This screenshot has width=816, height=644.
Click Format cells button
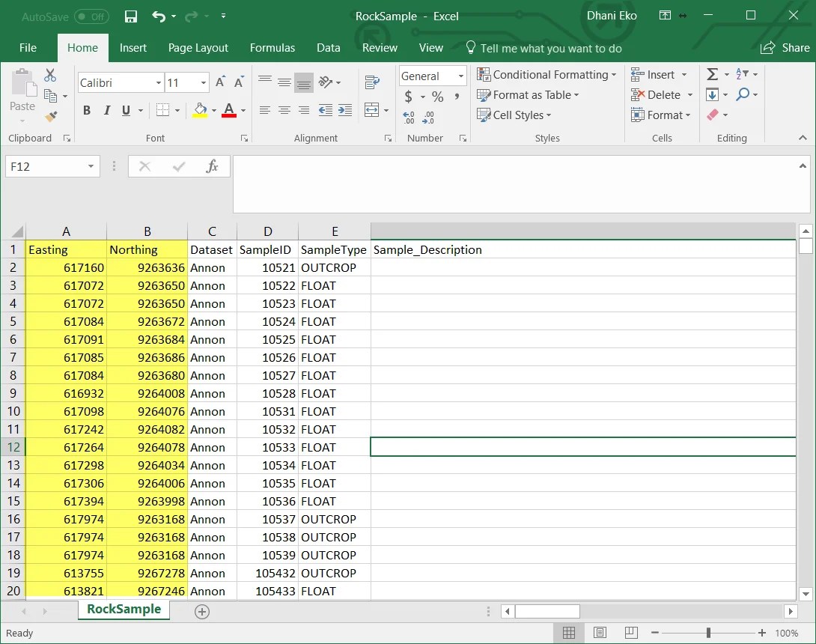coord(660,115)
